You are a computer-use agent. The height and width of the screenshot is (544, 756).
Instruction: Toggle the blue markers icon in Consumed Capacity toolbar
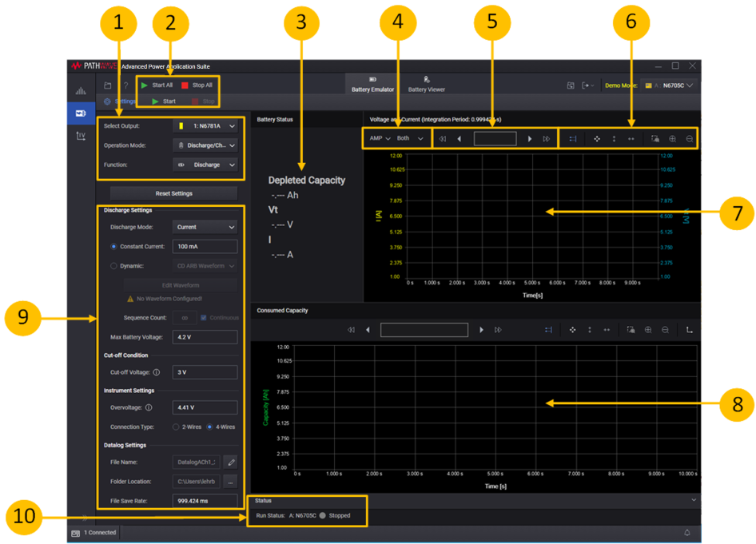[548, 330]
